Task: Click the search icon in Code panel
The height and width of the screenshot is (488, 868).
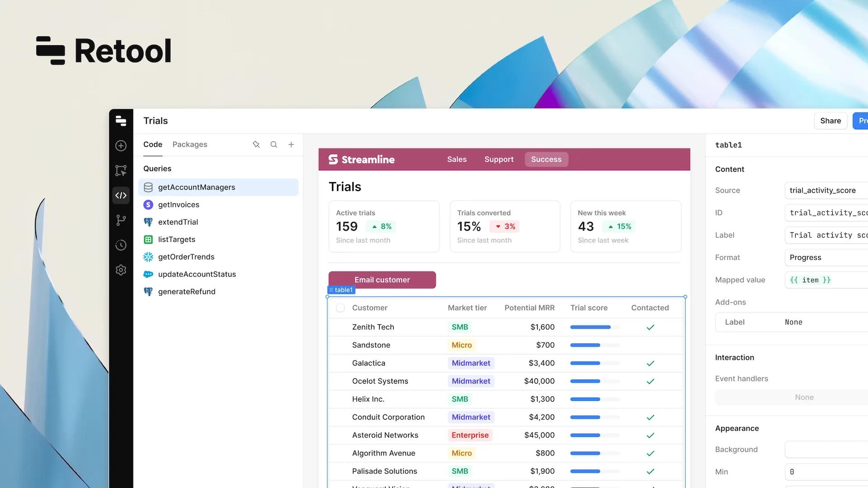Action: click(274, 145)
